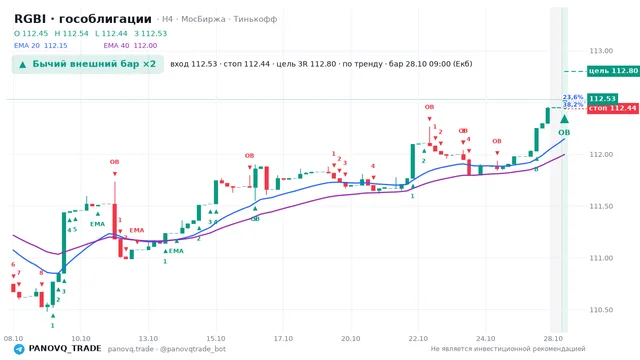640x360 pixels.
Task: Click the 112.00 price axis label
Action: [601, 154]
